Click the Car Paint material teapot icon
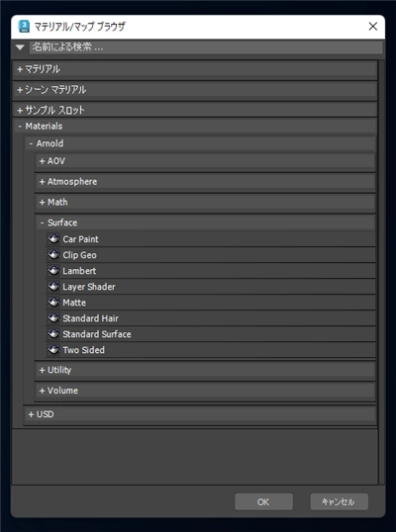 pyautogui.click(x=53, y=239)
